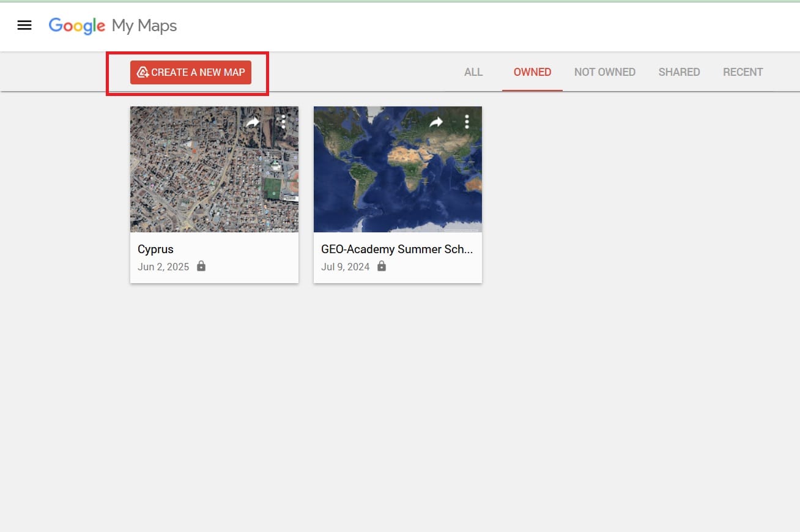Open the Shared tab
This screenshot has height=532, width=800.
point(679,72)
